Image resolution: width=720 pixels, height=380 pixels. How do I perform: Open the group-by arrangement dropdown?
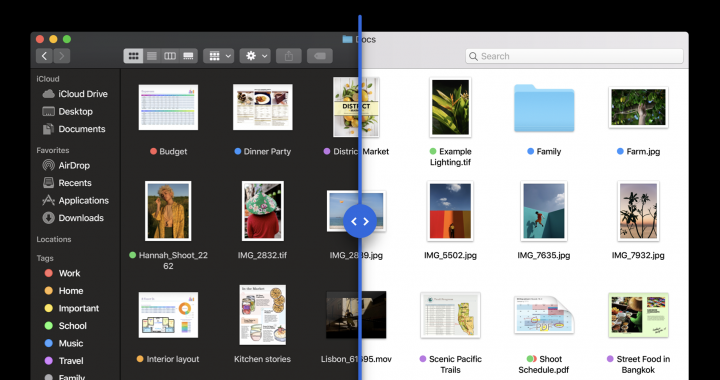pos(219,56)
